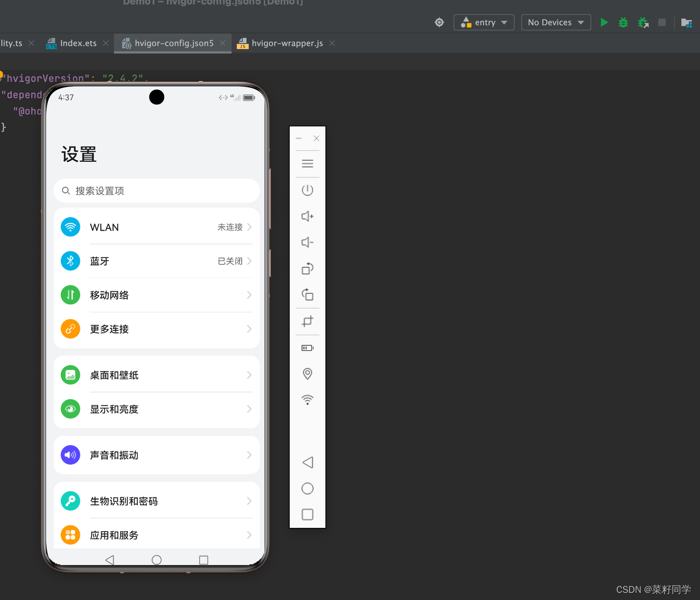The image size is (700, 600).
Task: Open the entry module dropdown
Action: pyautogui.click(x=484, y=22)
